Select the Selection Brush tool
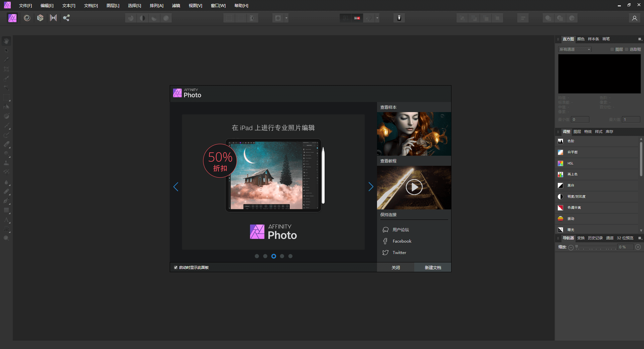The width and height of the screenshot is (644, 349). point(6,79)
